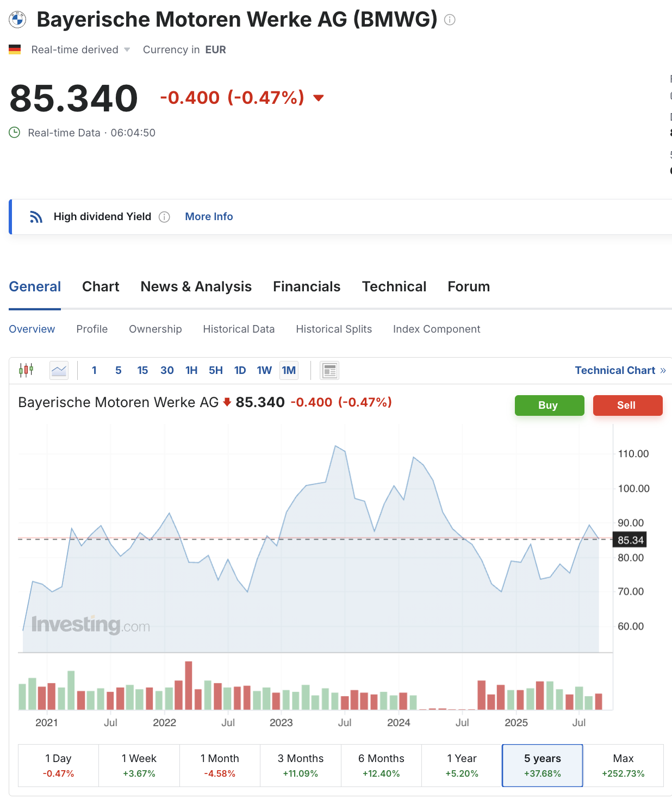Screen dimensions: 672x799
Task: Click the German flag icon
Action: tap(15, 49)
